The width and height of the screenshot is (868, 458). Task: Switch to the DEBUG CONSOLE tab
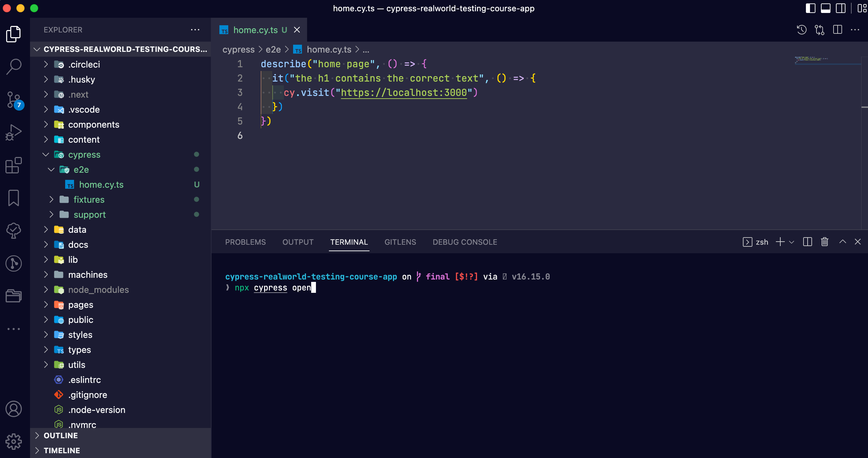465,242
